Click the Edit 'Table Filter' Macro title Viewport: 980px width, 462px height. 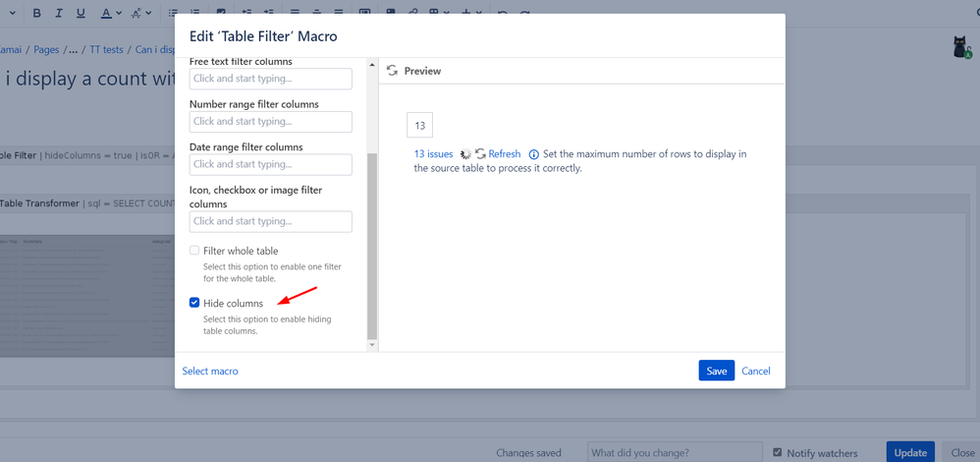pyautogui.click(x=263, y=36)
